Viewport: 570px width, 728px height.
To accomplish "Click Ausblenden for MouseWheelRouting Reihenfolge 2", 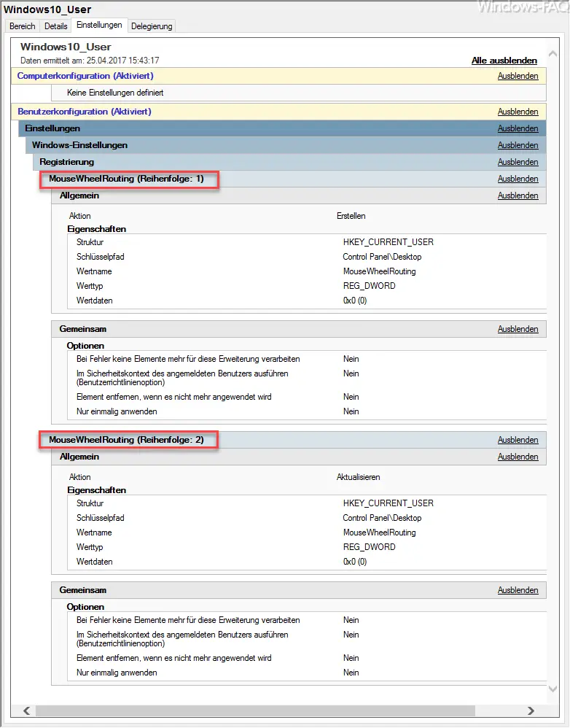I will (518, 440).
